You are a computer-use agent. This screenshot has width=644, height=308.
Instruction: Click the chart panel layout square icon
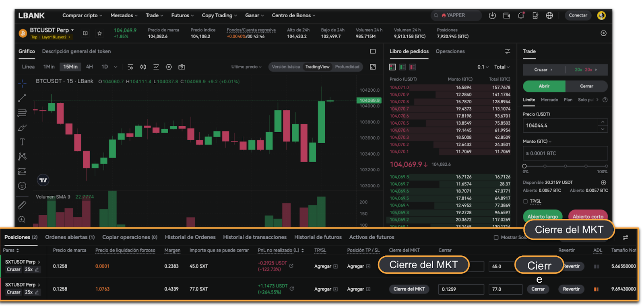click(373, 51)
